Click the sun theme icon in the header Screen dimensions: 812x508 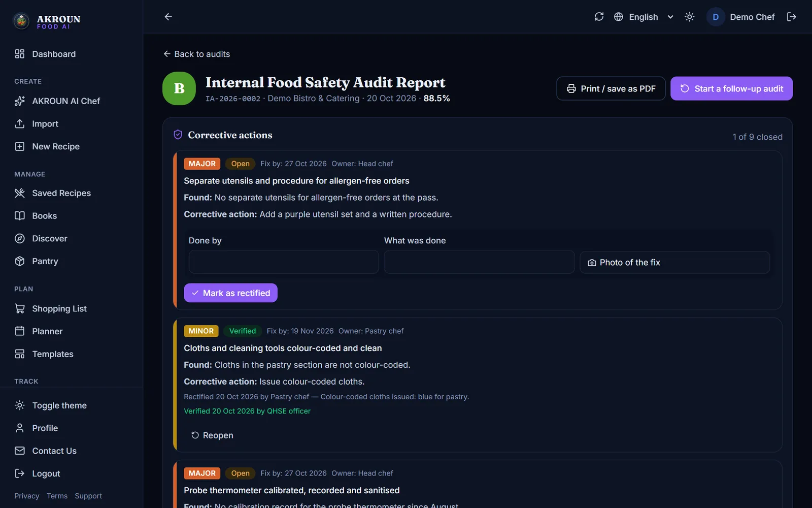[689, 17]
